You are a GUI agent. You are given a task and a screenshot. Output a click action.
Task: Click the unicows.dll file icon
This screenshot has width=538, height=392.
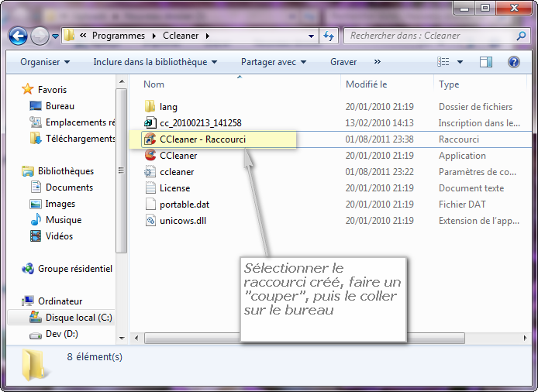(x=150, y=220)
